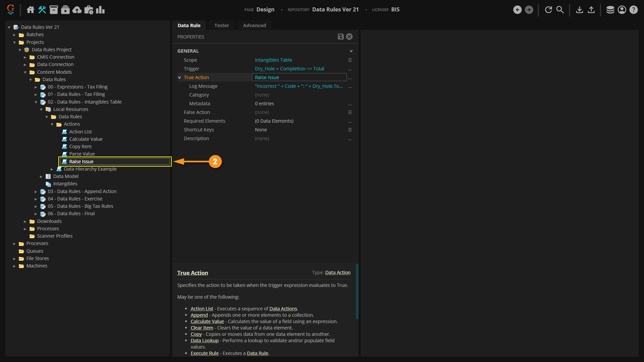Image resolution: width=644 pixels, height=362 pixels.
Task: Click the user account icon
Action: 622,10
